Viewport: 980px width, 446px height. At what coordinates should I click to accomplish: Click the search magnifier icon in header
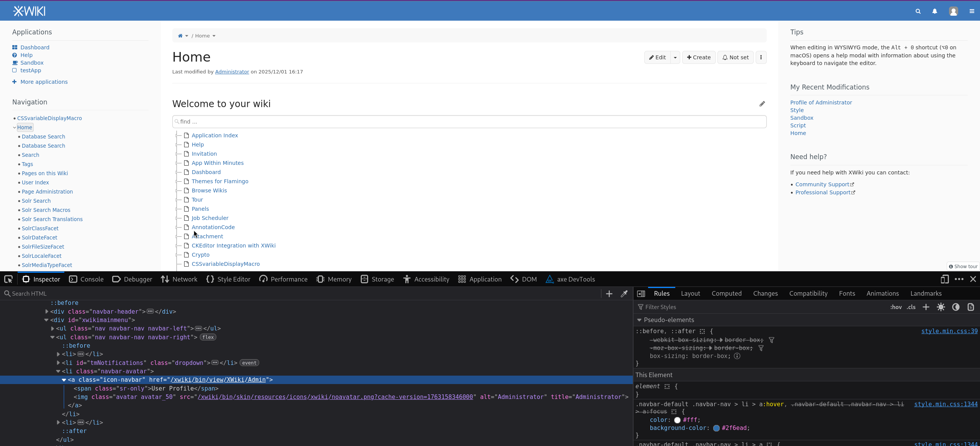(x=918, y=11)
